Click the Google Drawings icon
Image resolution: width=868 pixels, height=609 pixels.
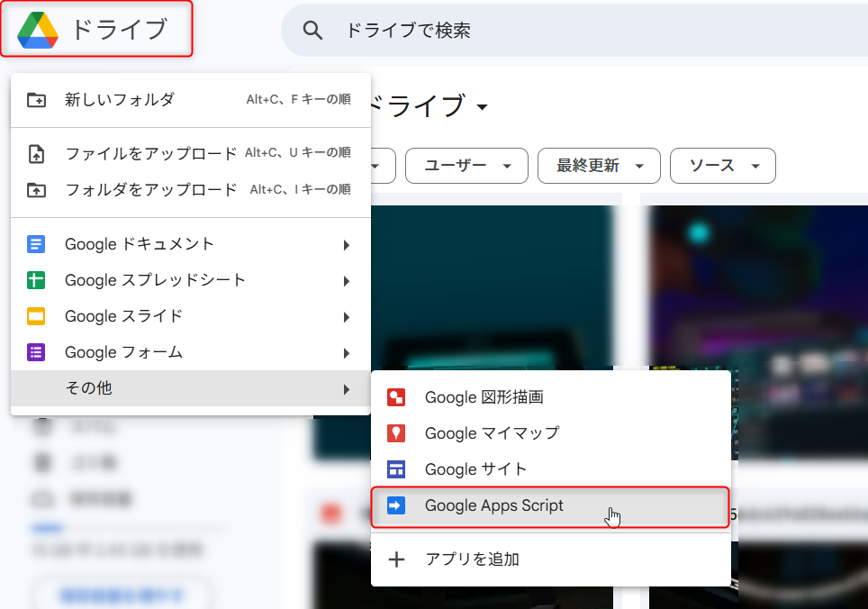point(396,397)
